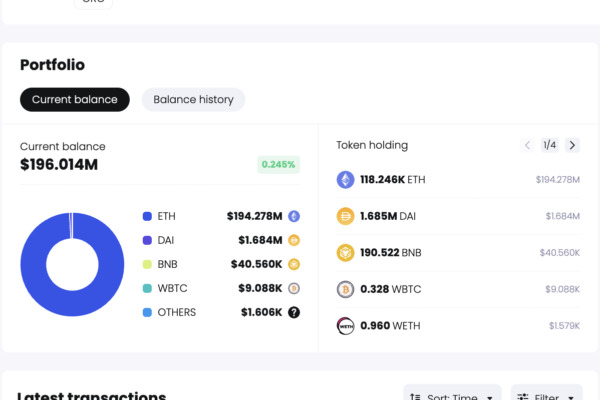Click the small DAI icon beside $1.684M
The image size is (600, 400).
click(294, 240)
